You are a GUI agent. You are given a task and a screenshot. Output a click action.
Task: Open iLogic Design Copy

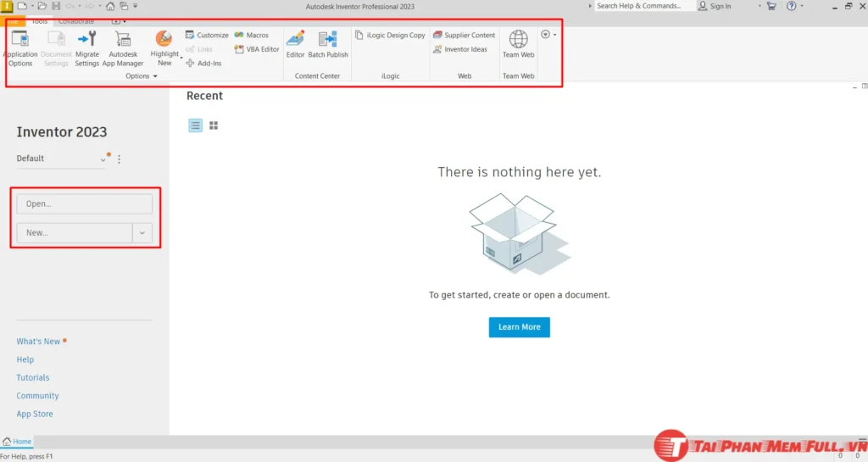tap(390, 35)
